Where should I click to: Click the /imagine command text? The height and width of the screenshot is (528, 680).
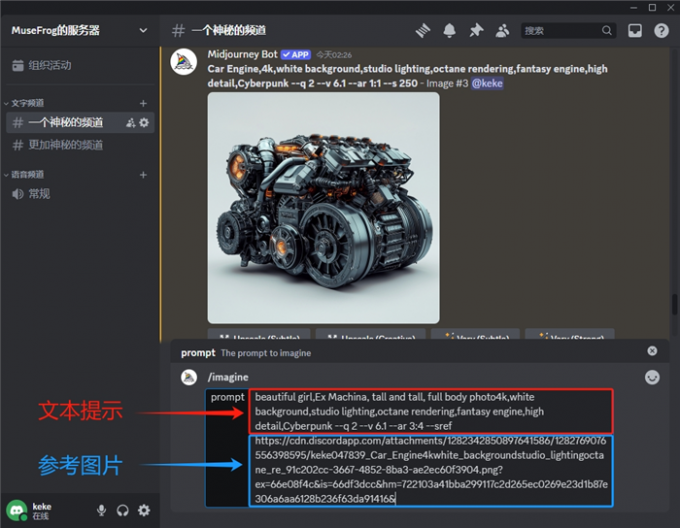(228, 377)
